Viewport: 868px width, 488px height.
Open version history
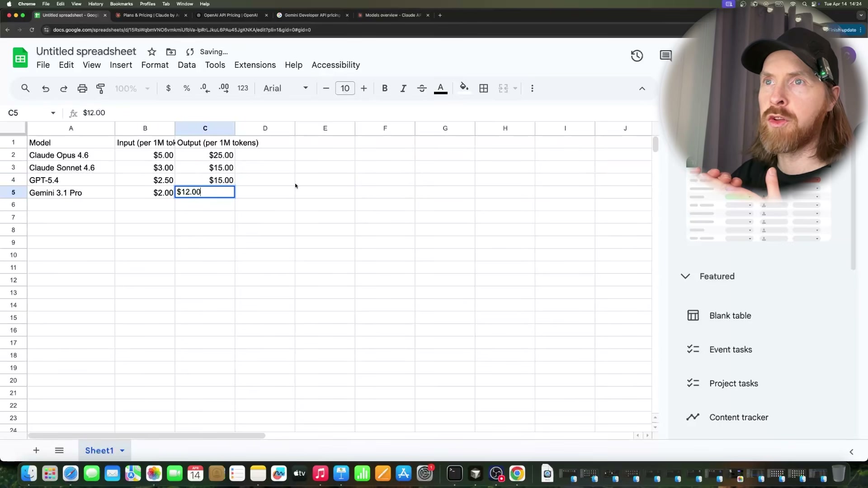point(637,56)
